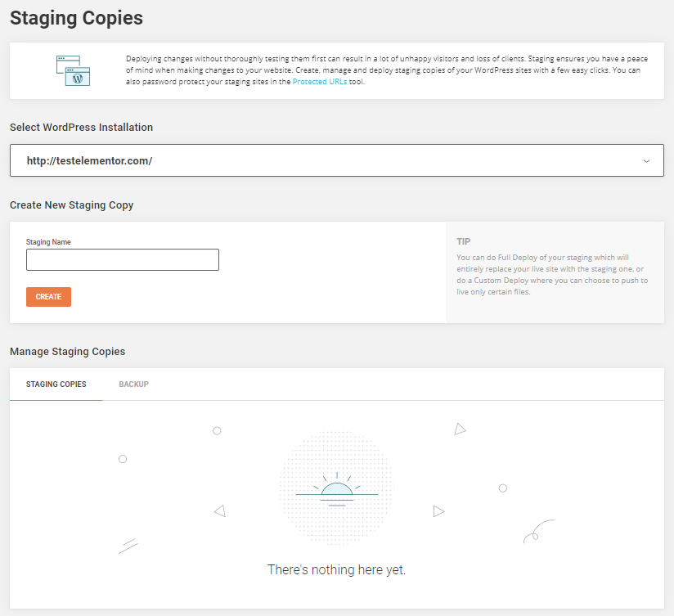Click the Manage Staging Copies section title
Image resolution: width=674 pixels, height=616 pixels.
(68, 352)
